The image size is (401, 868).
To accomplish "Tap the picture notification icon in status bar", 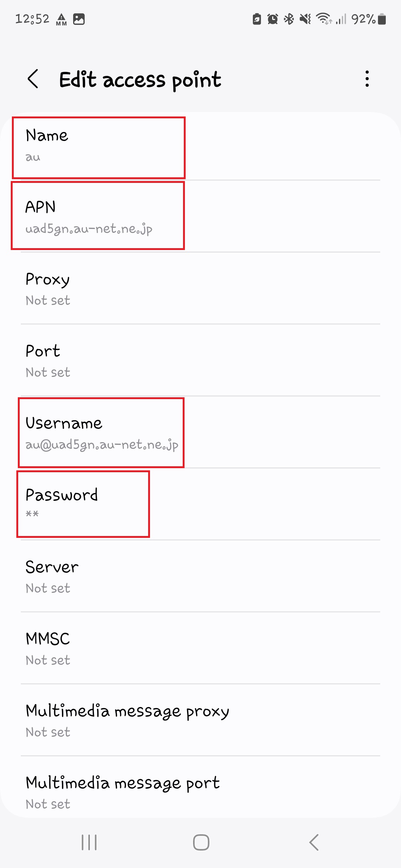I will [x=79, y=19].
